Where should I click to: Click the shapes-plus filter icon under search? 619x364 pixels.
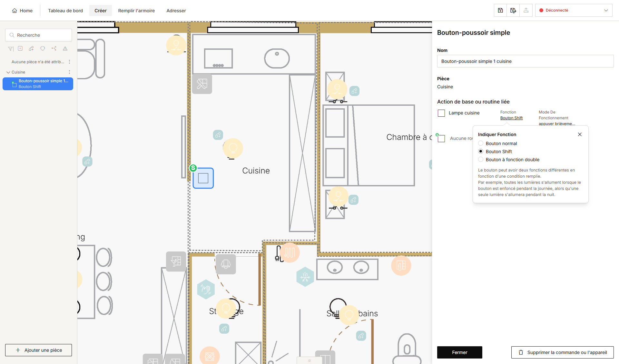[31, 48]
